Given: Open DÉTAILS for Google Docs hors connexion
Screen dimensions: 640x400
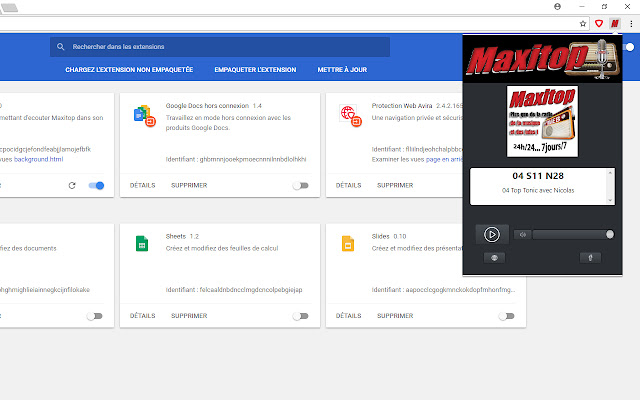Looking at the screenshot, I should click(142, 185).
